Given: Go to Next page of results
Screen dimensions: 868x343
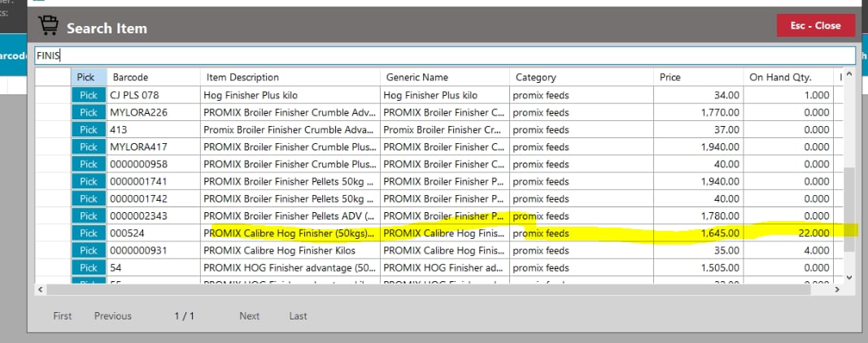Looking at the screenshot, I should click(249, 316).
